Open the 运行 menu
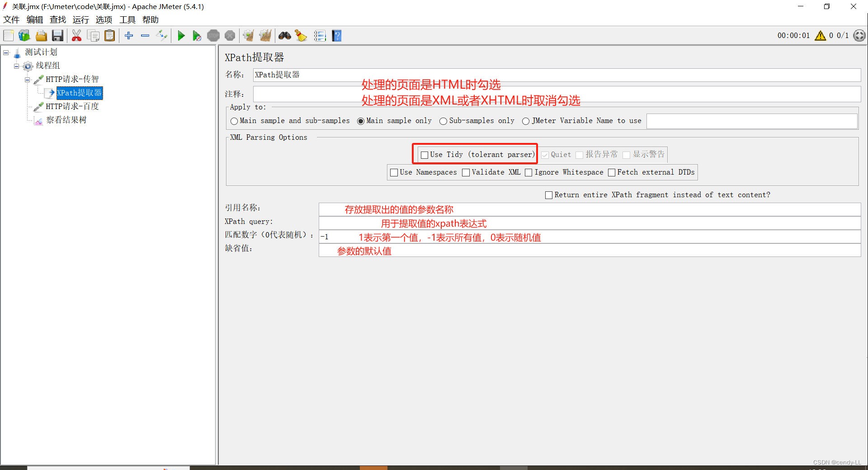This screenshot has height=470, width=868. point(81,19)
